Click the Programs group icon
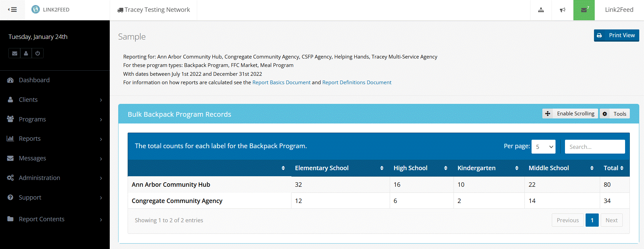This screenshot has height=249, width=644. (10, 119)
